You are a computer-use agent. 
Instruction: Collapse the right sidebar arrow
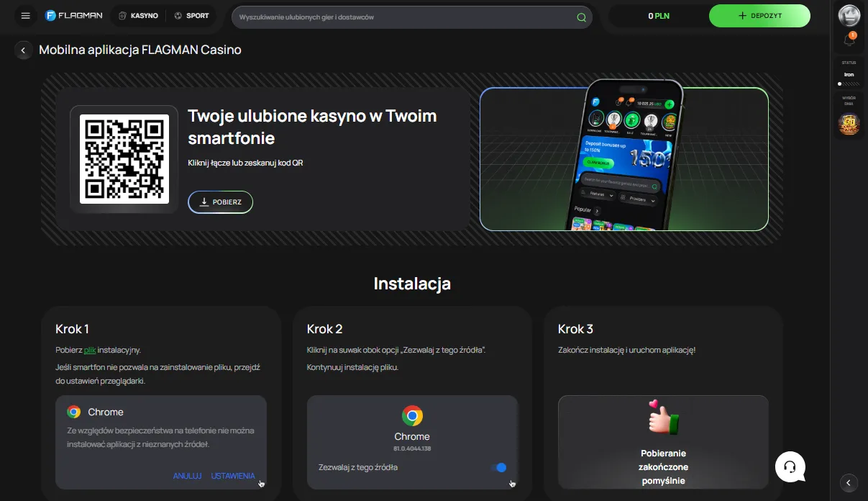tap(849, 482)
